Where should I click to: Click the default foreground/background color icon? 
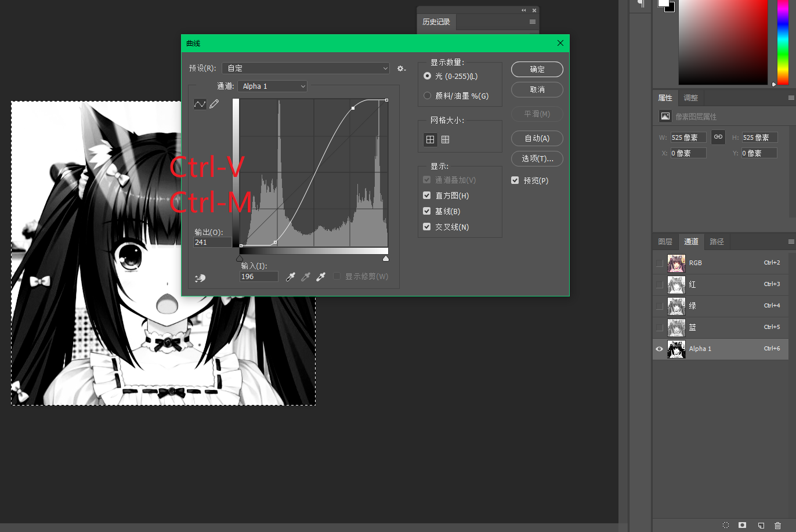(667, 5)
